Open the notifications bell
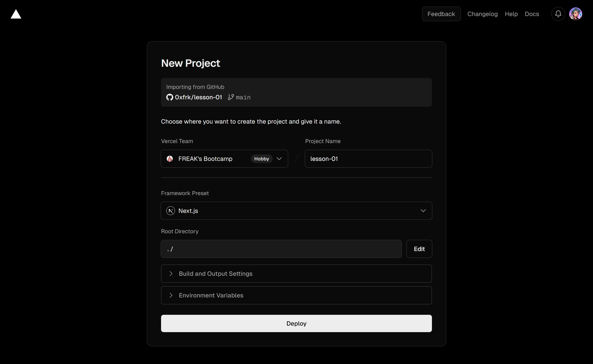Screen dimensions: 593x364 pos(558,14)
